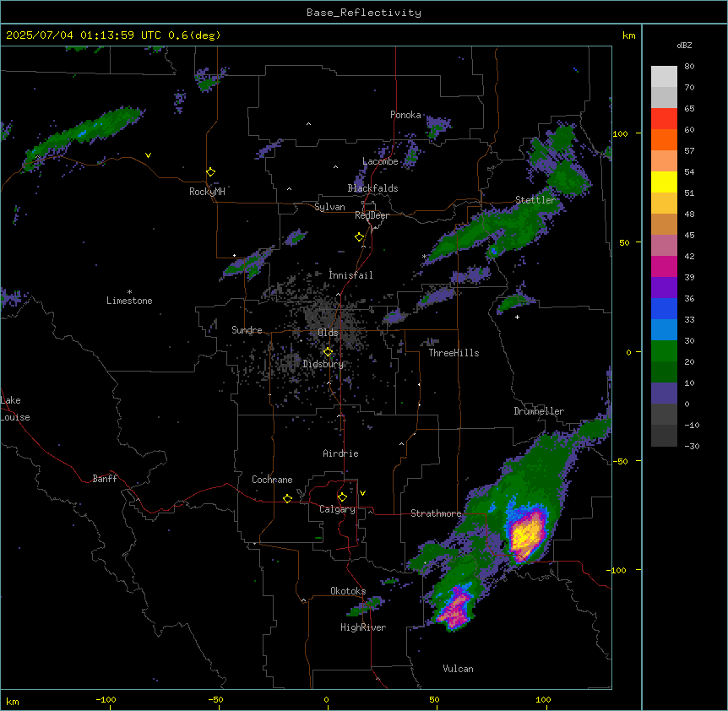
Task: Click the Okotoks label
Action: pyautogui.click(x=348, y=591)
